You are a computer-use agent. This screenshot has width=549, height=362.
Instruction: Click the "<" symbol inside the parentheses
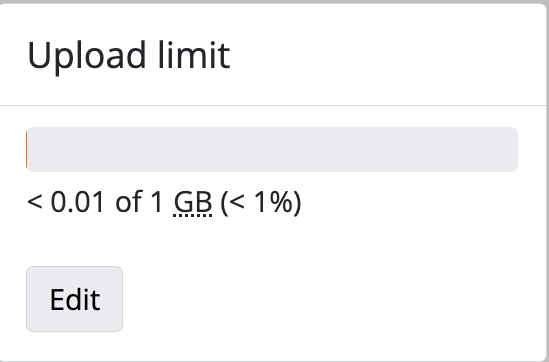coord(237,202)
